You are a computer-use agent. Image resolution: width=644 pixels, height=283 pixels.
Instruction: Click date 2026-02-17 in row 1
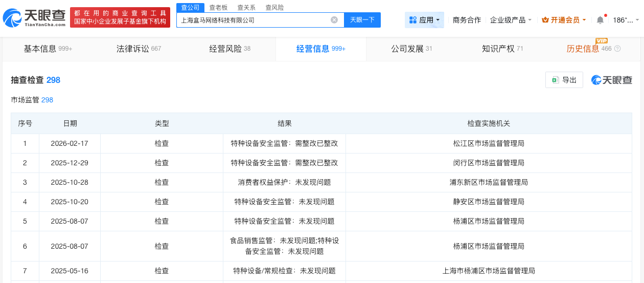70,143
